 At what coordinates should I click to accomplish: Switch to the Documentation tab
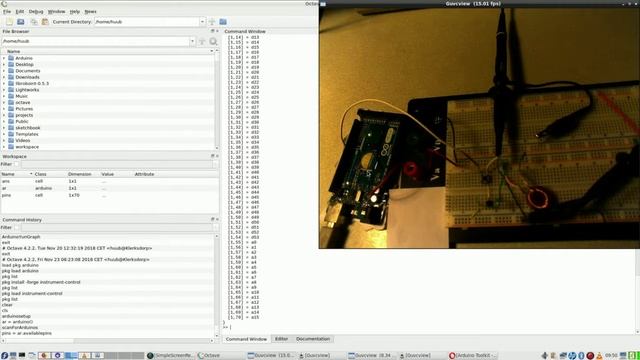click(x=313, y=339)
